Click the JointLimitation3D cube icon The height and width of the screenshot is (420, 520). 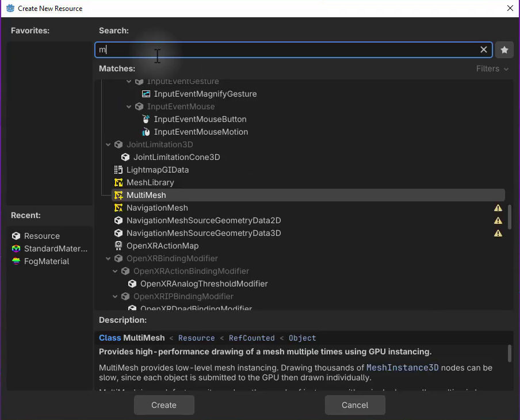click(x=118, y=144)
